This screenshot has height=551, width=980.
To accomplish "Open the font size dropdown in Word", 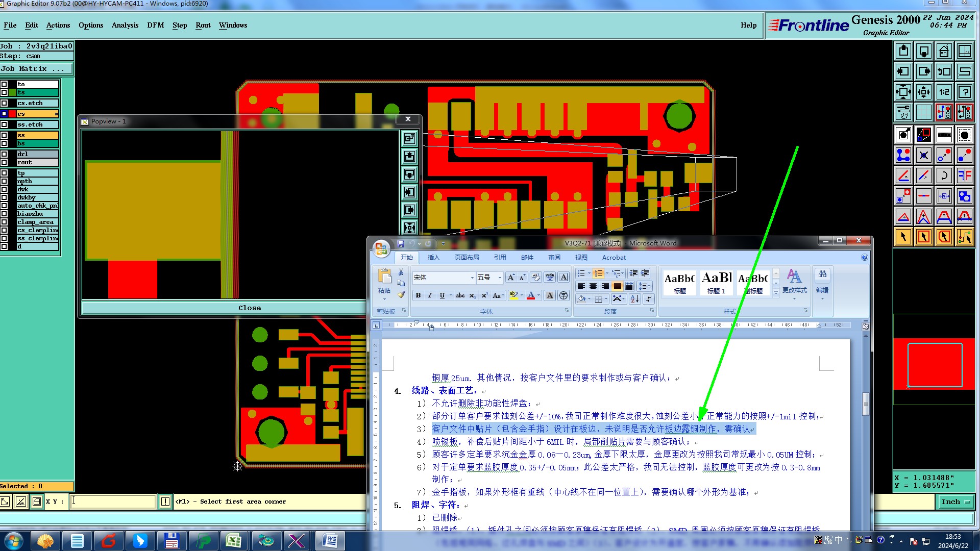I will (500, 278).
